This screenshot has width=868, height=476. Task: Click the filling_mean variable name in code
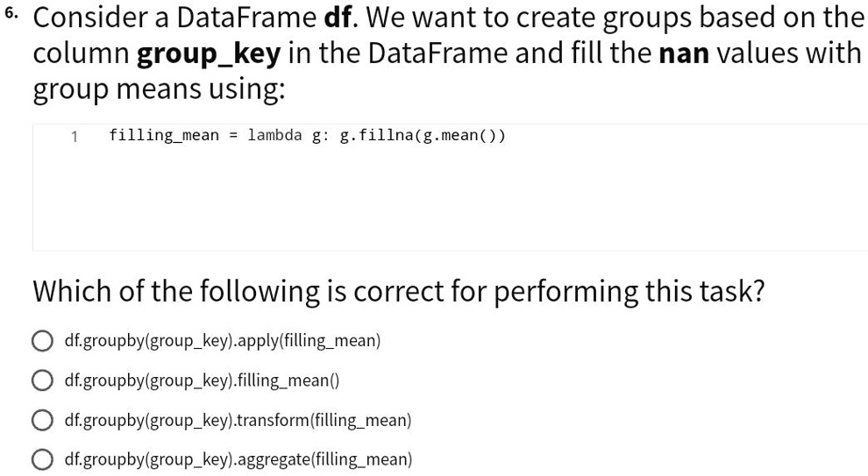pyautogui.click(x=164, y=136)
